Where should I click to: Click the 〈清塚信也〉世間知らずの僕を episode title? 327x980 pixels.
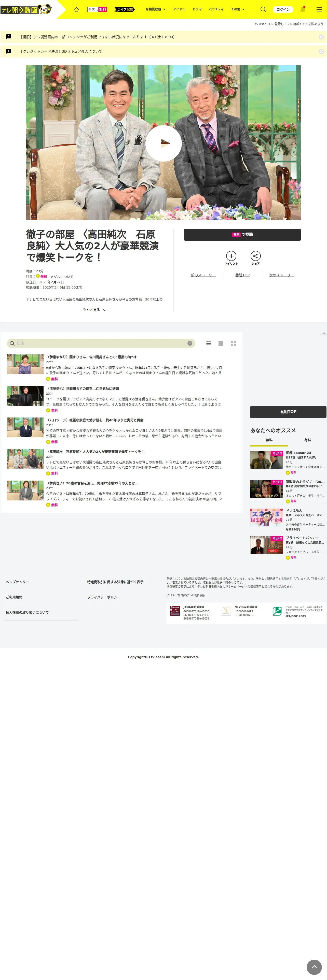83,389
